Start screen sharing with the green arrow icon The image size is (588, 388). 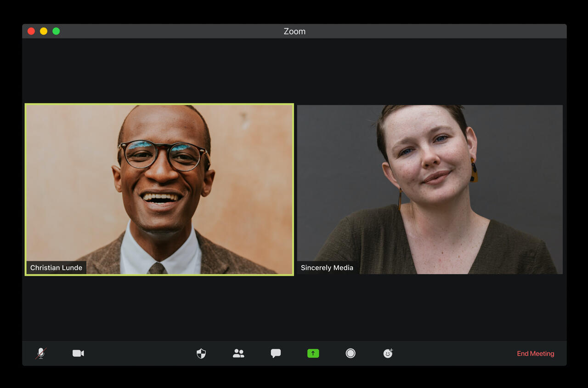pos(313,353)
